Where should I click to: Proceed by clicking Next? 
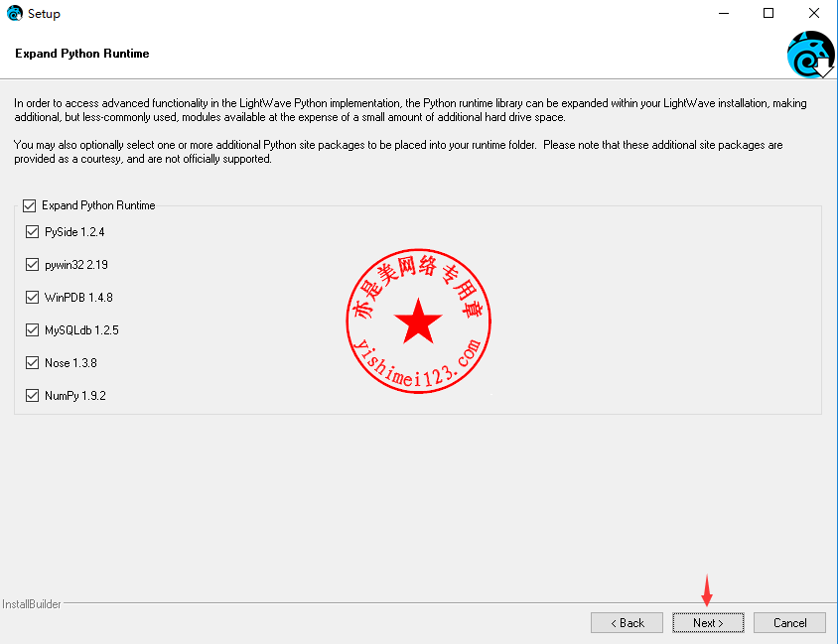pyautogui.click(x=708, y=622)
